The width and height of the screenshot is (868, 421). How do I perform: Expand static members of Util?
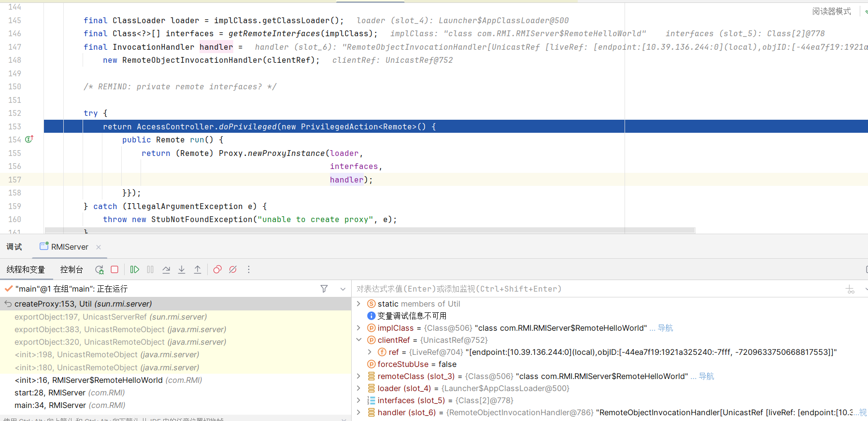click(358, 304)
